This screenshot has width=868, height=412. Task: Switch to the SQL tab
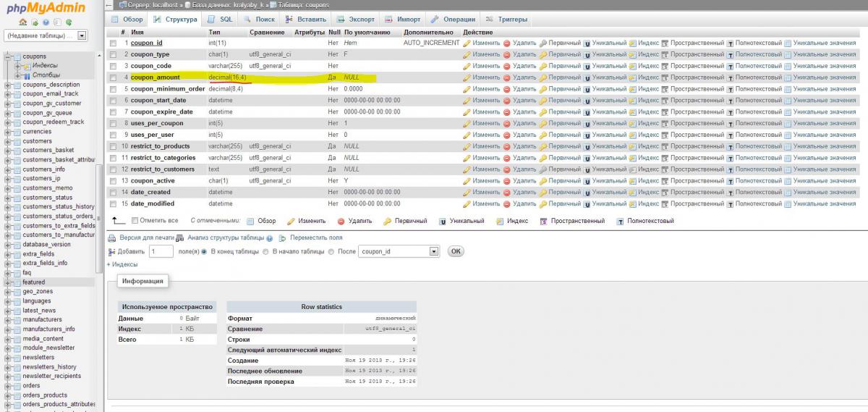coord(220,19)
